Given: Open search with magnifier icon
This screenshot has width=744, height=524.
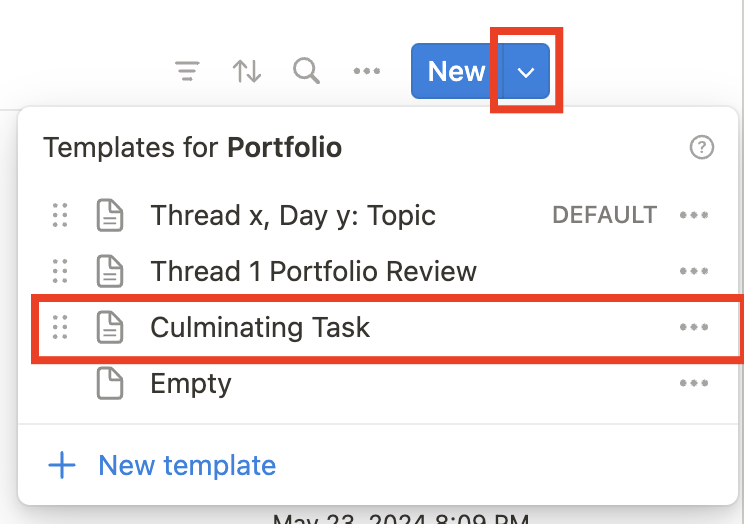Looking at the screenshot, I should [x=306, y=71].
